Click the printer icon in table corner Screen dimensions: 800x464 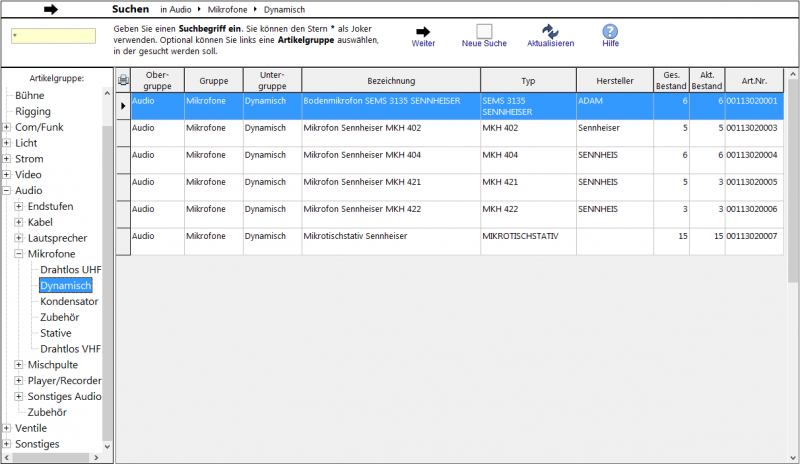pos(123,80)
